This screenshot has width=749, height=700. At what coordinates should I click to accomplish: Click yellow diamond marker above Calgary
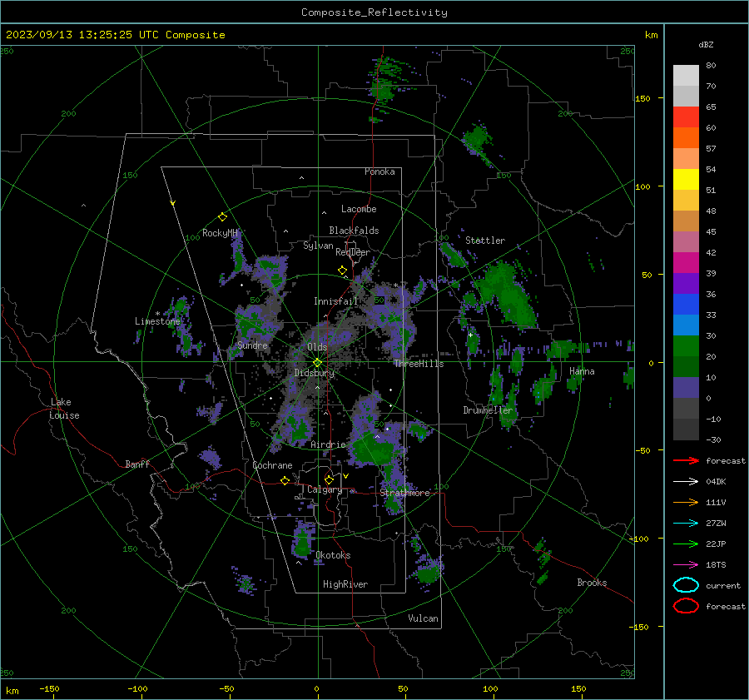pyautogui.click(x=329, y=479)
